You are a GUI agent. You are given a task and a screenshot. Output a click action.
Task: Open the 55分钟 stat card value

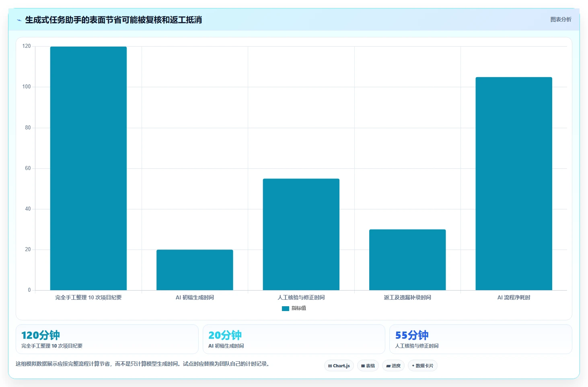(x=412, y=335)
